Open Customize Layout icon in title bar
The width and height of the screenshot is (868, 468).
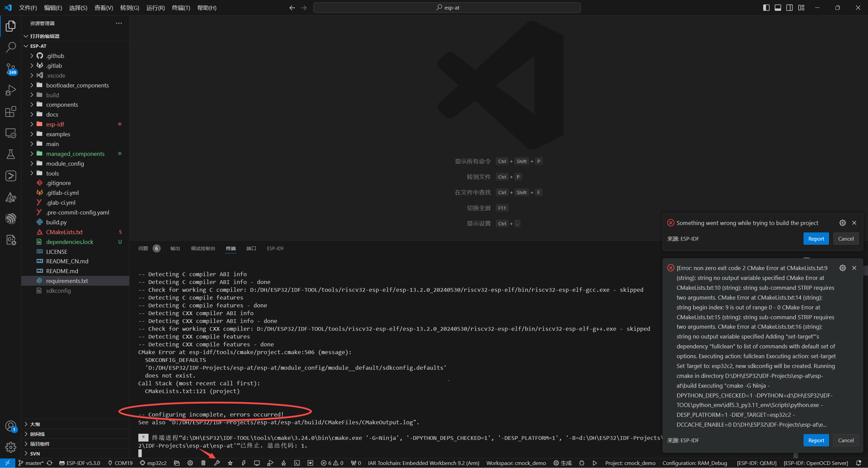(x=801, y=7)
